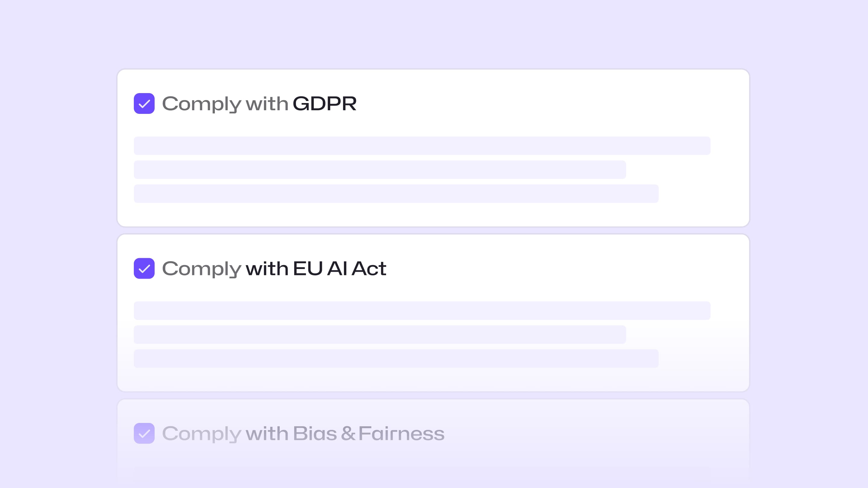Click the bold text EU AI Act

pyautogui.click(x=339, y=268)
